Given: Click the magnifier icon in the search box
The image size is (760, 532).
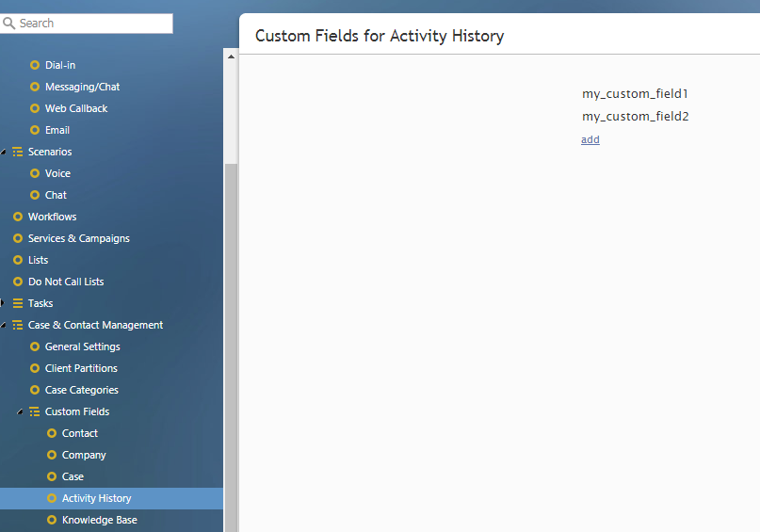Looking at the screenshot, I should [x=8, y=23].
